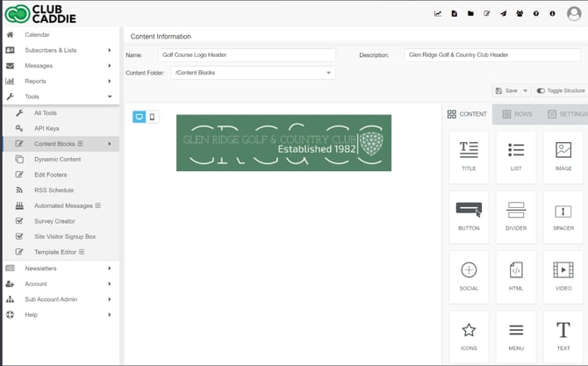Open the line chart reports icon

[x=438, y=14]
